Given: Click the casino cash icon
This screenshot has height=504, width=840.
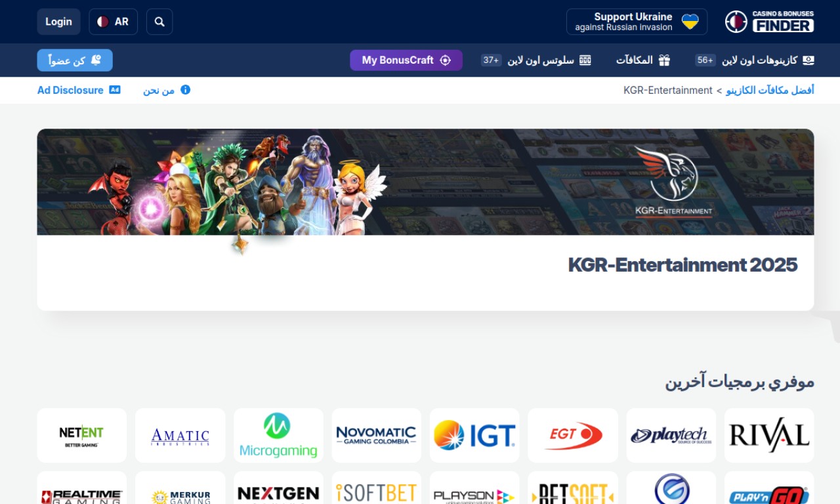Looking at the screenshot, I should pyautogui.click(x=808, y=60).
